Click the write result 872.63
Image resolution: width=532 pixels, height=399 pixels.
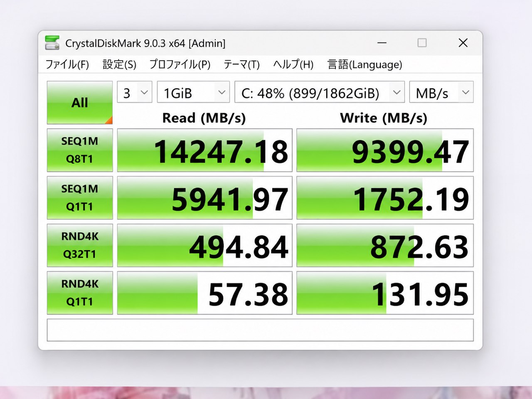click(x=385, y=245)
